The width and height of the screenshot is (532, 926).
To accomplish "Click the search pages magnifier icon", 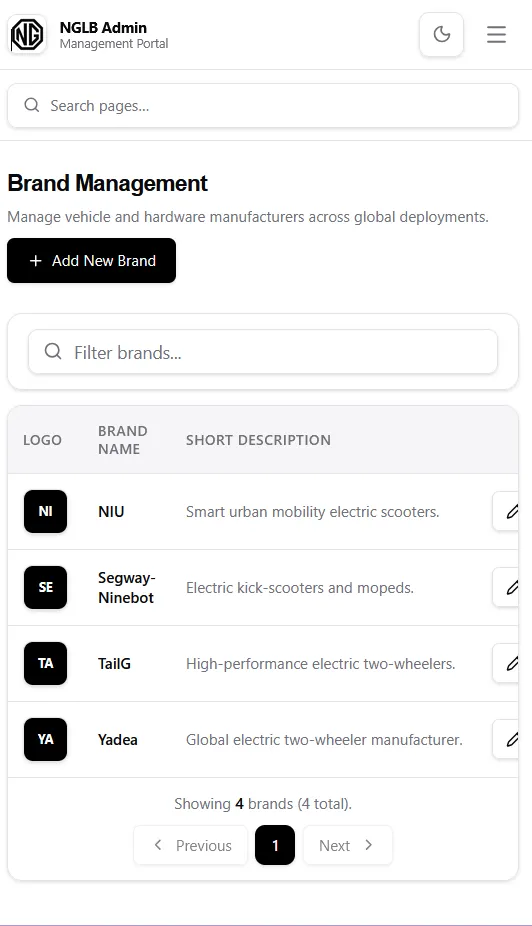I will 32,105.
